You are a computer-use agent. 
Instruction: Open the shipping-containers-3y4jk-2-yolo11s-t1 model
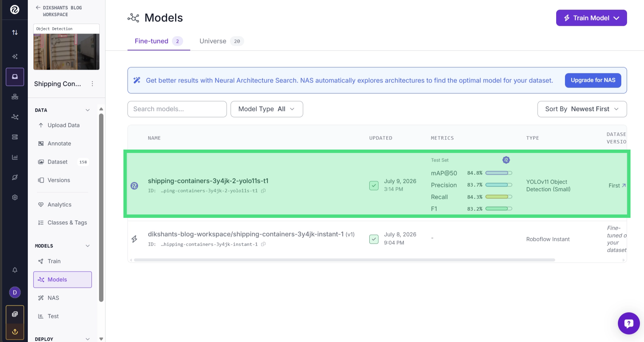click(208, 181)
